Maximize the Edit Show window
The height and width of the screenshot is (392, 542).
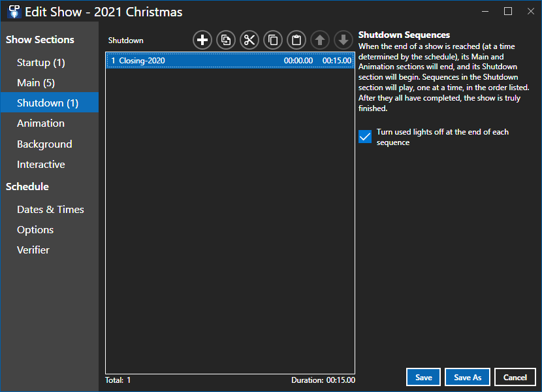508,11
